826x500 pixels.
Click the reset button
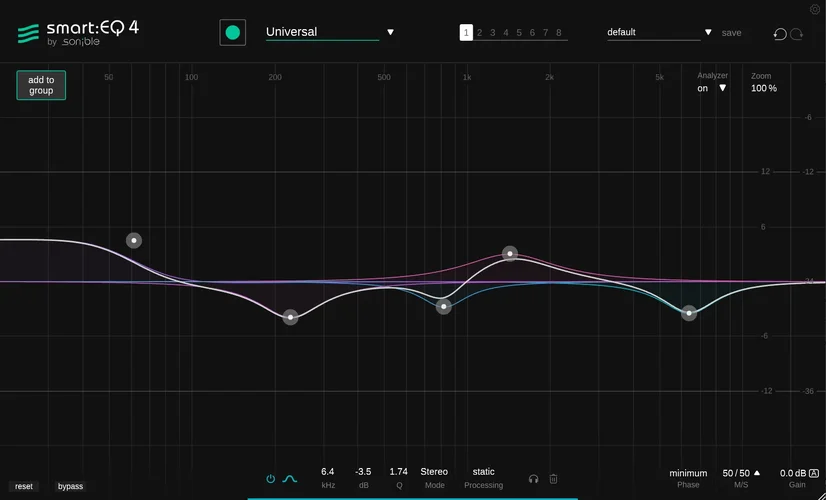coord(24,486)
